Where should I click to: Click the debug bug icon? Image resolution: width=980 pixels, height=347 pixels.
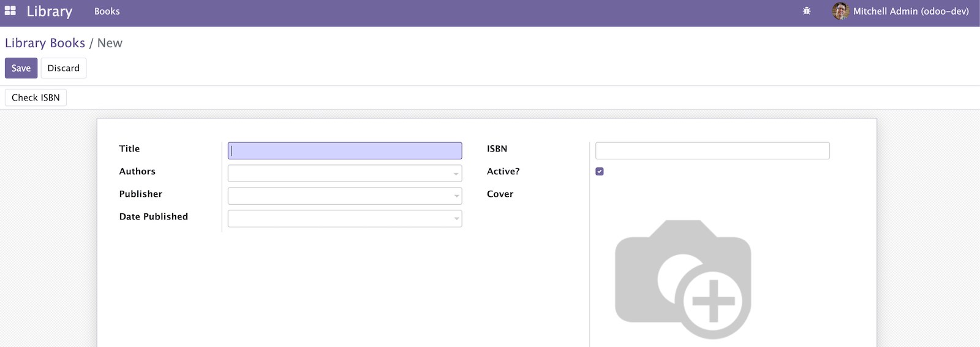807,11
